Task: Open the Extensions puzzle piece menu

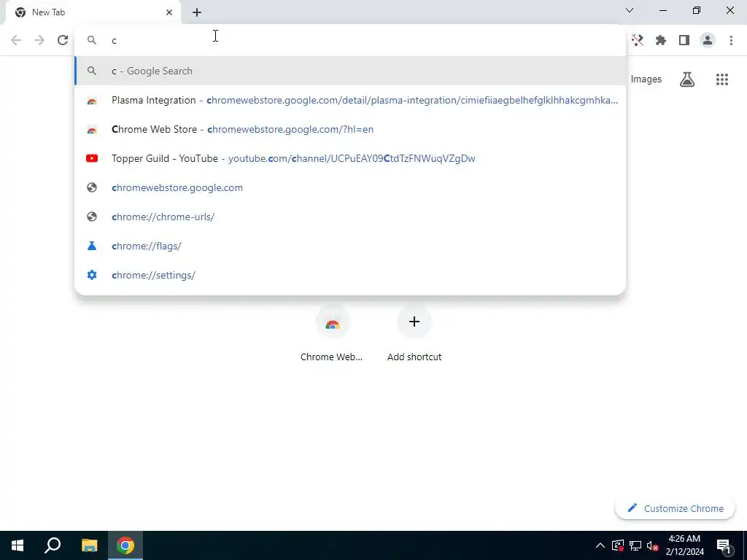Action: (661, 40)
